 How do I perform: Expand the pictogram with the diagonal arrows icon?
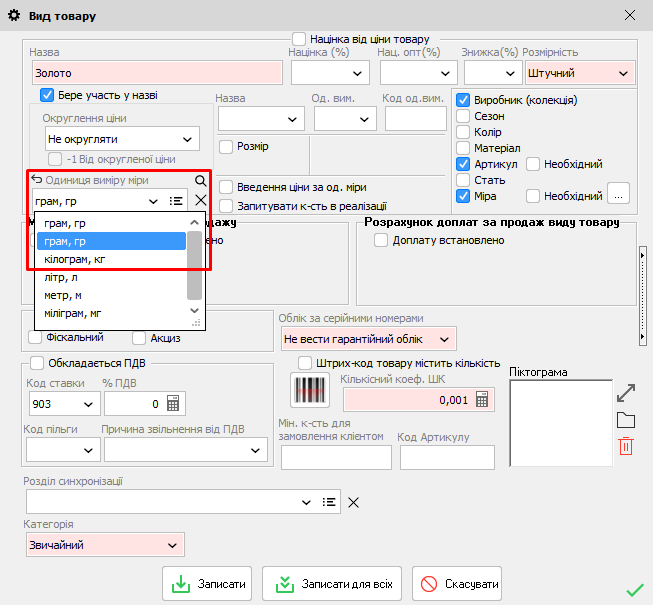(x=626, y=393)
